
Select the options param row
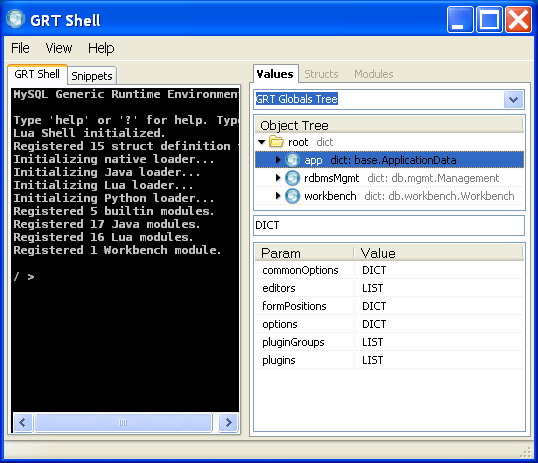point(389,324)
